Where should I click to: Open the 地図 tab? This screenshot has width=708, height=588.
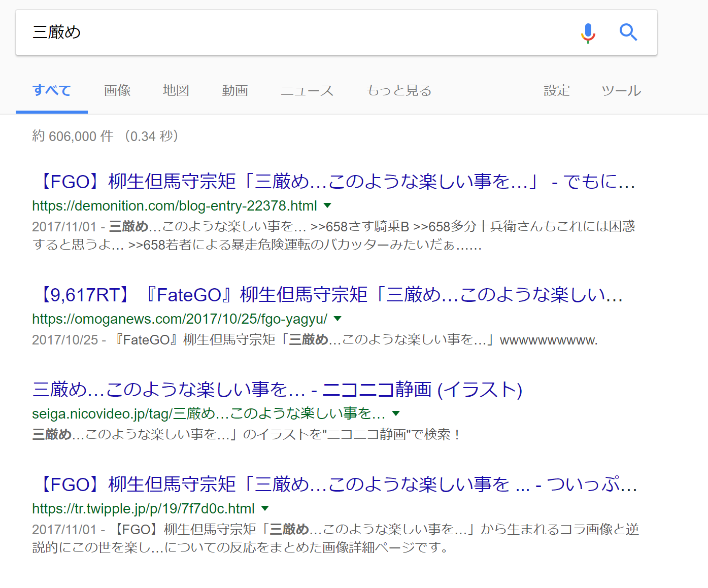coord(176,91)
